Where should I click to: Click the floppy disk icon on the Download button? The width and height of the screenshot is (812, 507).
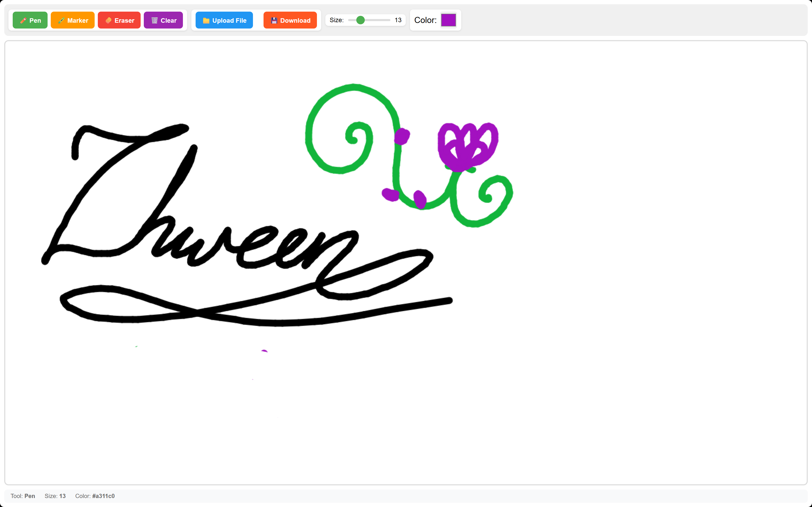point(274,20)
